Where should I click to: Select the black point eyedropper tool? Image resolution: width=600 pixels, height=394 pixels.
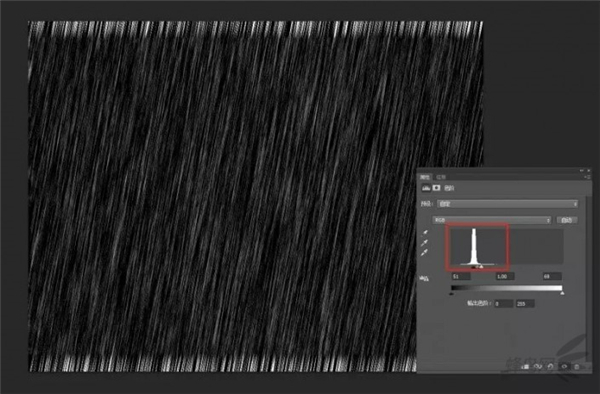[425, 233]
